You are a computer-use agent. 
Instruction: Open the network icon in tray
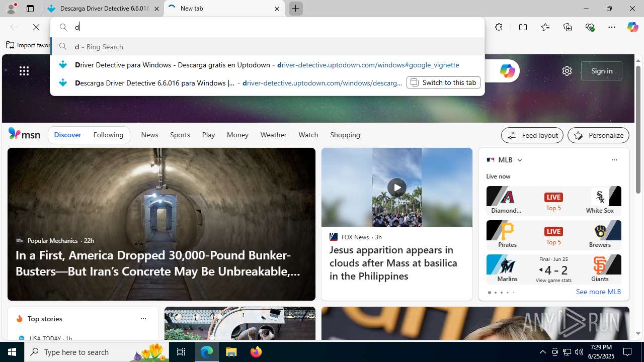click(x=567, y=352)
